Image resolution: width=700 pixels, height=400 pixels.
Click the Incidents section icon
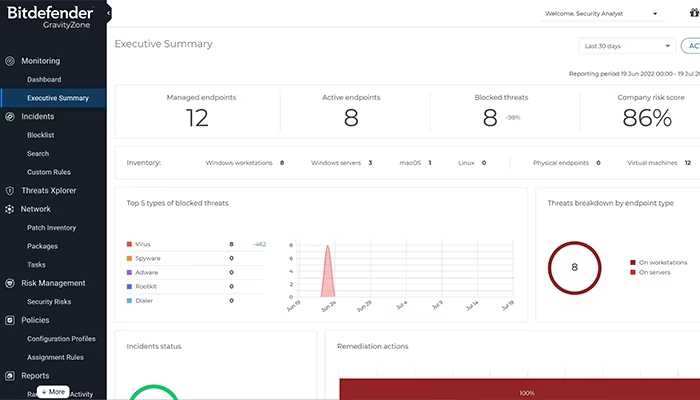10,117
